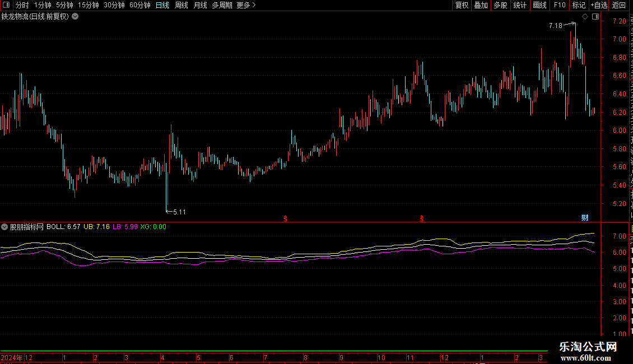Switch to 日线 daily chart tab

pos(162,5)
